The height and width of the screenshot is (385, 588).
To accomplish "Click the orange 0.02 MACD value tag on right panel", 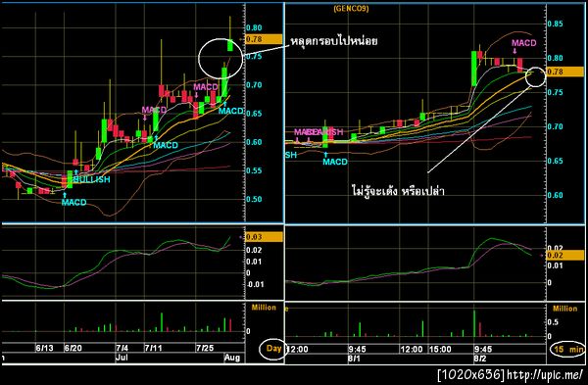I will click(x=565, y=256).
